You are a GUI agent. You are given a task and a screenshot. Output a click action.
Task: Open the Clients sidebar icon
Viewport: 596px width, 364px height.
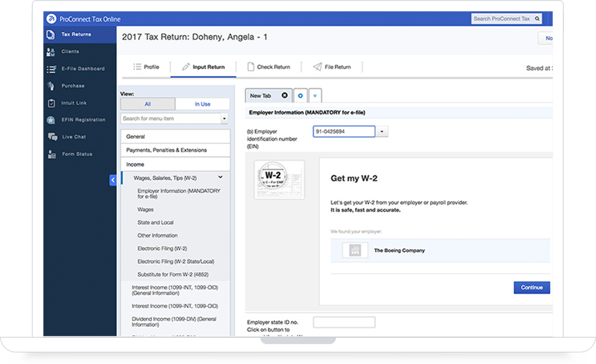point(50,52)
